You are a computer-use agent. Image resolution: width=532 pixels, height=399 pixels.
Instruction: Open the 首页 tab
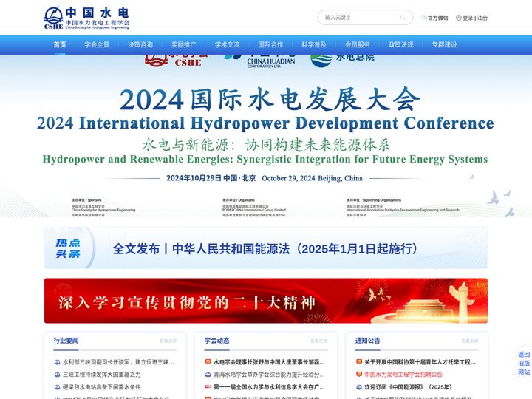pos(60,44)
